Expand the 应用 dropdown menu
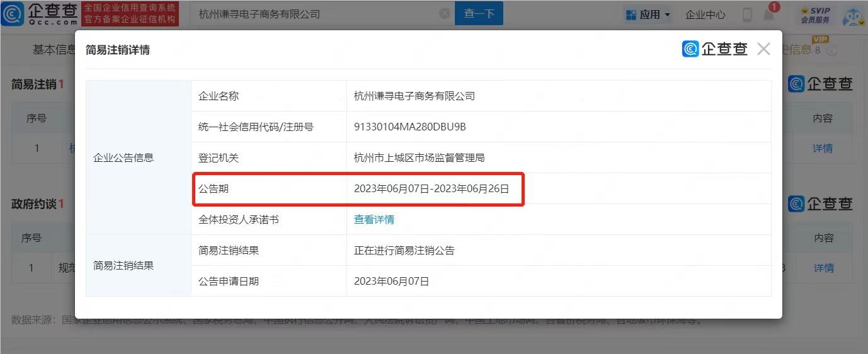Screen dimensions: 868x354 (x=648, y=14)
